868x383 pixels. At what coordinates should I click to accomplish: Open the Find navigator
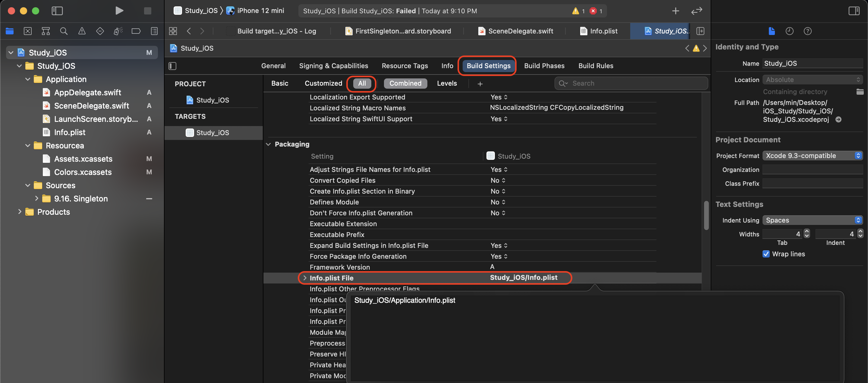[x=64, y=31]
